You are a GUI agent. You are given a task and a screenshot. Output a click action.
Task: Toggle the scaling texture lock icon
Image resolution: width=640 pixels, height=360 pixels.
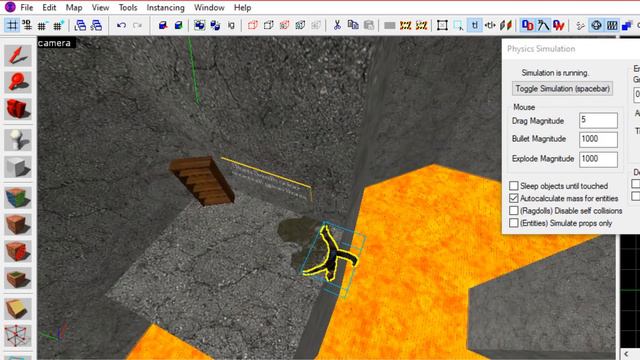point(490,25)
